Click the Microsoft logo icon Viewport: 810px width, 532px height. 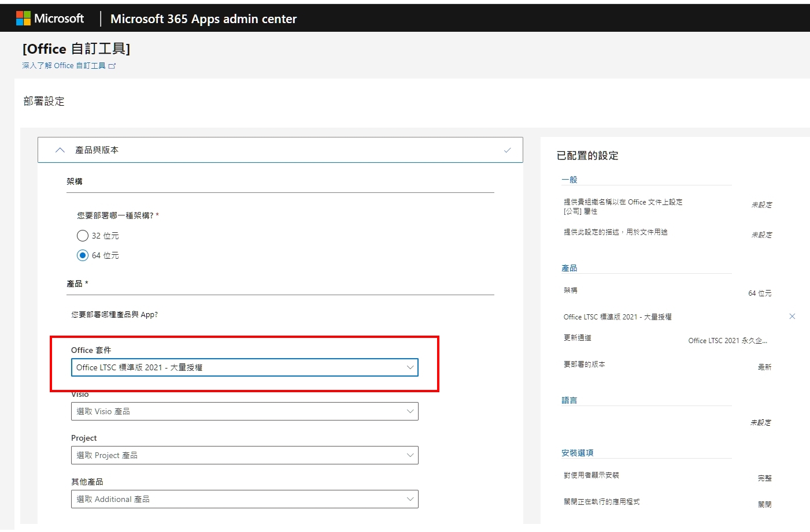pyautogui.click(x=23, y=18)
